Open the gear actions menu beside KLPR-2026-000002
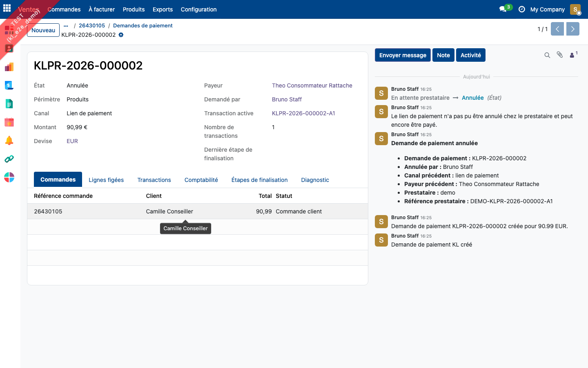The height and width of the screenshot is (368, 588). pyautogui.click(x=121, y=35)
